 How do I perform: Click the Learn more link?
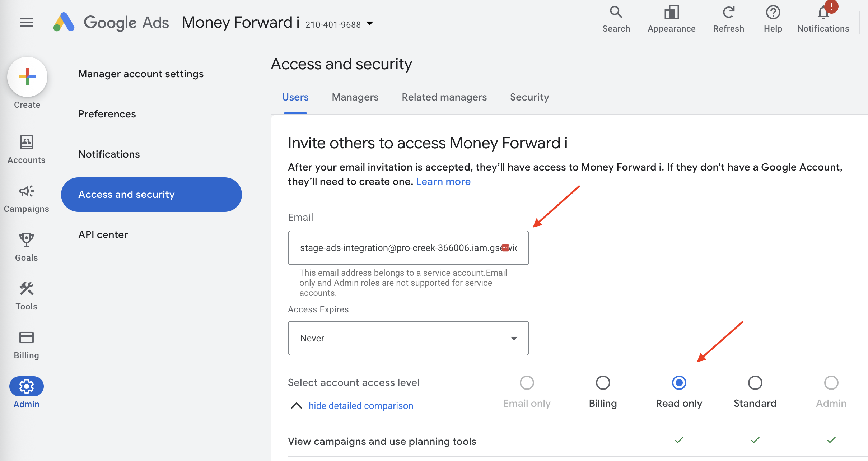(x=443, y=182)
